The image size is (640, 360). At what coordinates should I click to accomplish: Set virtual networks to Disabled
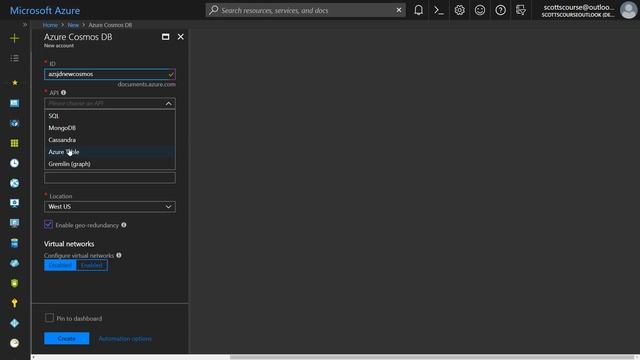[60, 265]
